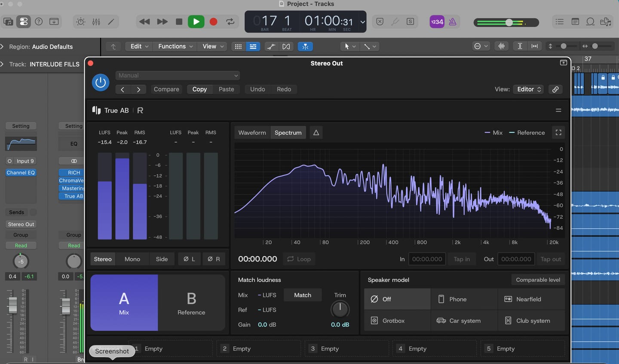619x364 pixels.
Task: Open the Mixer from the control bar
Action: (96, 21)
